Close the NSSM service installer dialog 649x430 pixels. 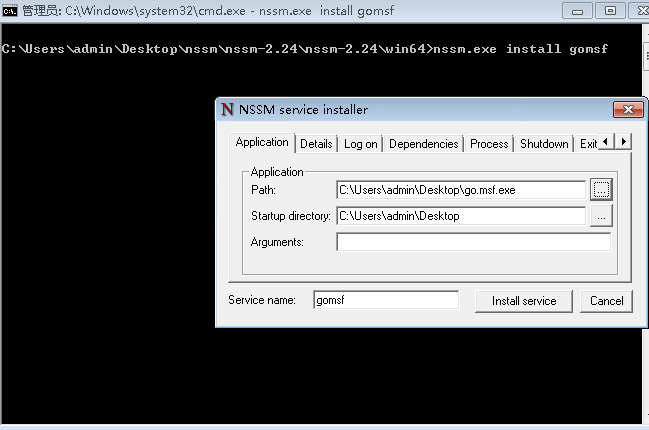tap(628, 109)
